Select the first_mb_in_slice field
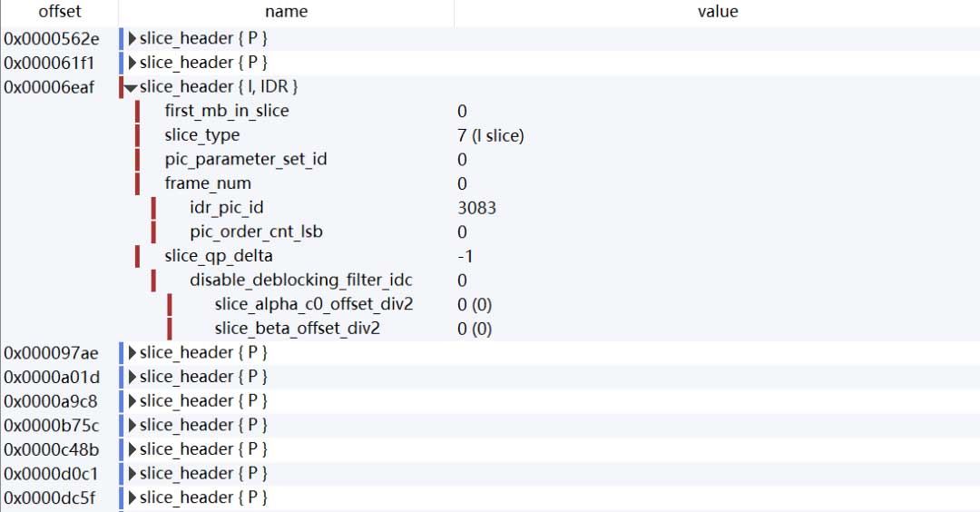The image size is (980, 512). [x=226, y=111]
